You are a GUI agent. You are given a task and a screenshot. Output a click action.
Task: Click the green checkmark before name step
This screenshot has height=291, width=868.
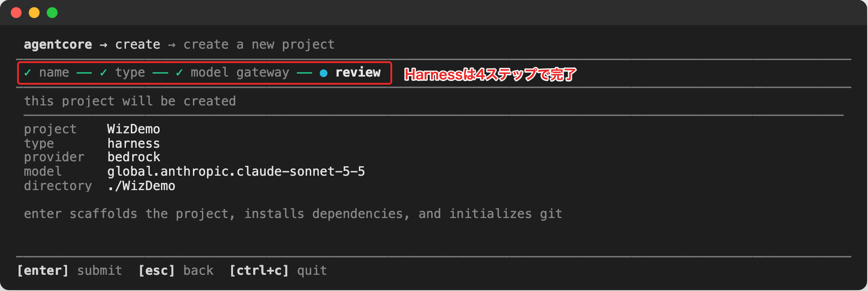pos(28,73)
